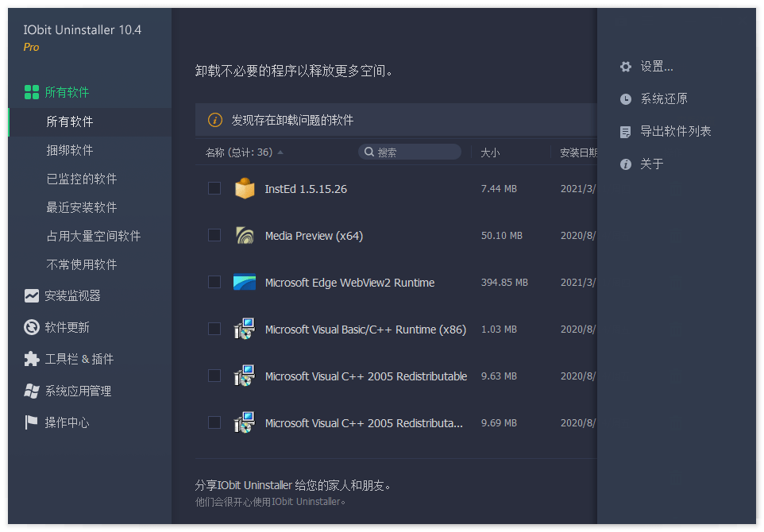
Task: Click the 安装监视器 chart icon
Action: pos(32,295)
